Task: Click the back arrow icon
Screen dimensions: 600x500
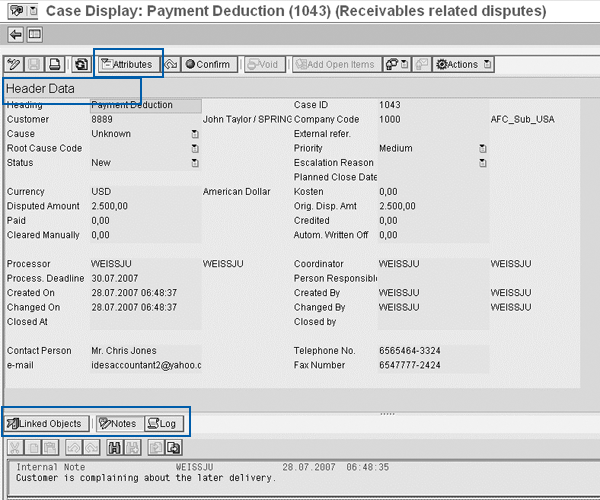Action: [x=15, y=34]
